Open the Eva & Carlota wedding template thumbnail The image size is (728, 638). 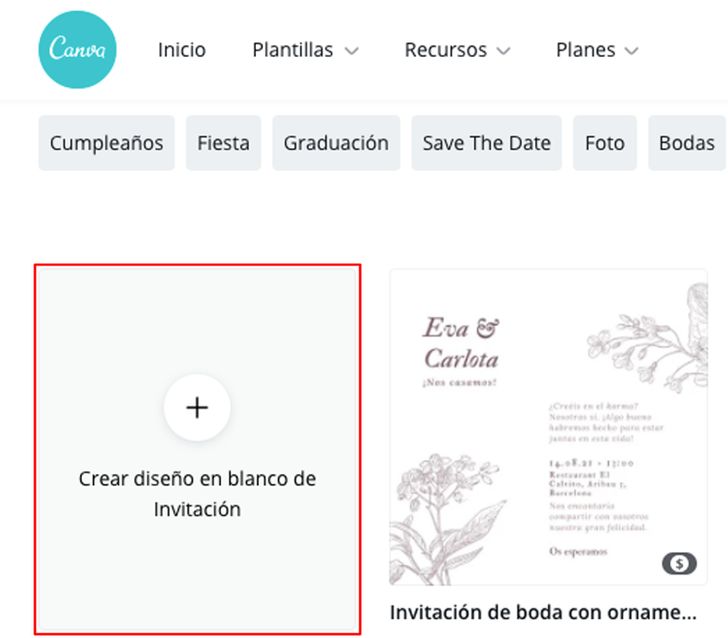(x=548, y=427)
